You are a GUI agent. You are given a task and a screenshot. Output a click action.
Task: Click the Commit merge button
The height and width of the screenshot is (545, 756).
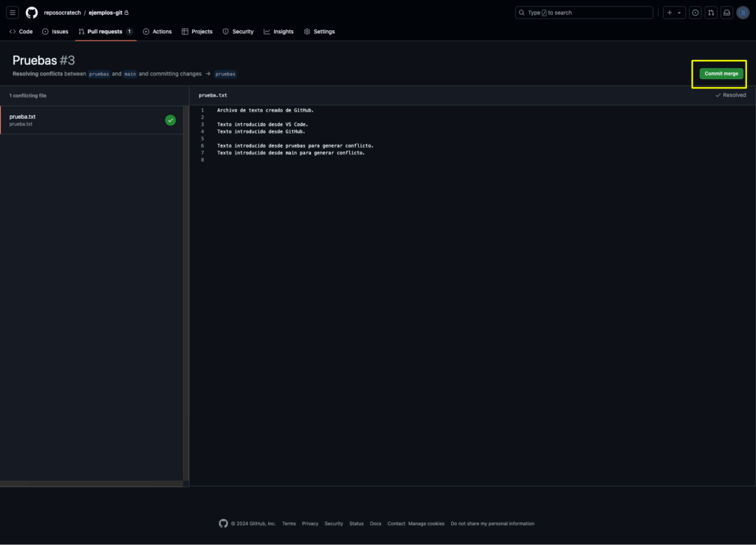point(721,74)
